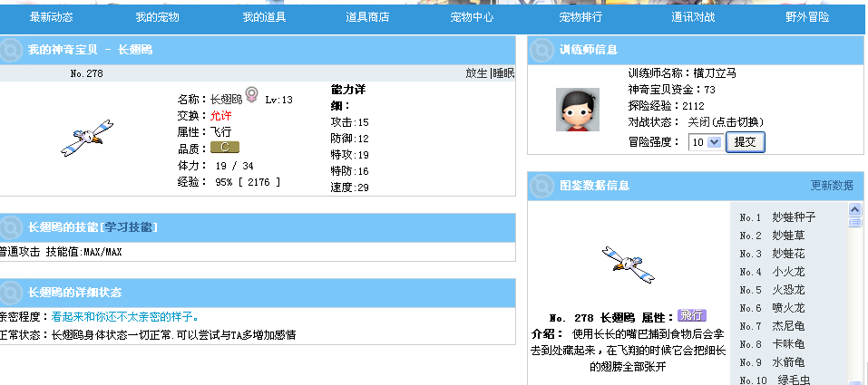The height and width of the screenshot is (385, 868).
Task: Open 宠物中心 from the top nav
Action: point(472,17)
